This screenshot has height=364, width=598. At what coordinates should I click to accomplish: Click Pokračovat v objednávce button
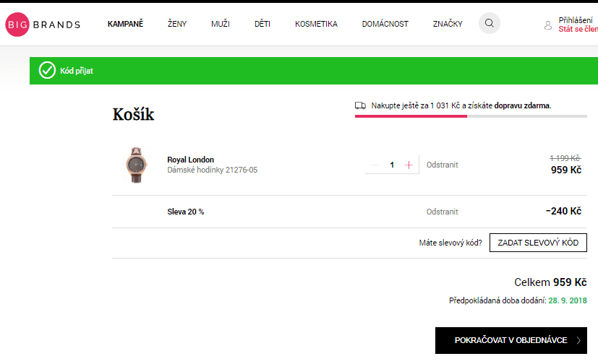coord(511,339)
